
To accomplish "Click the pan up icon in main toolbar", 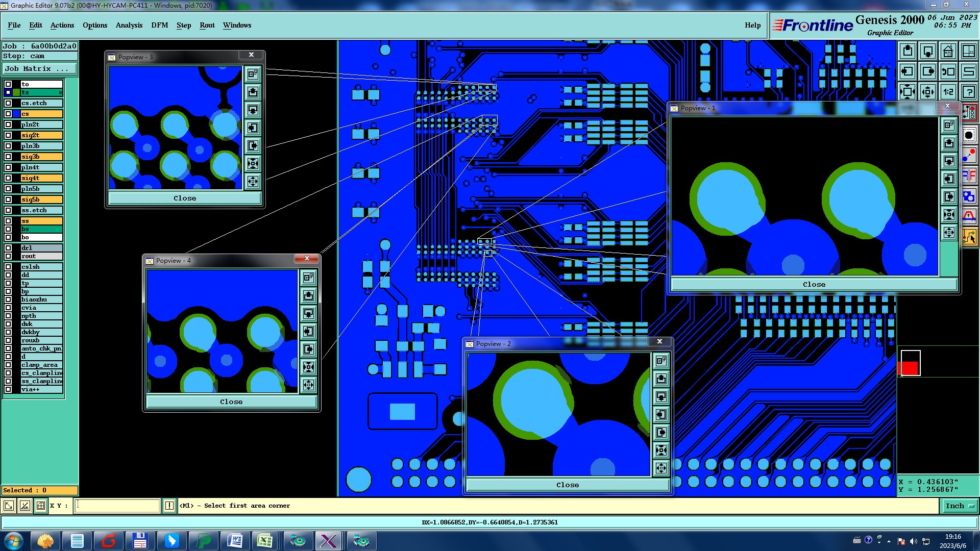I will coord(908,51).
